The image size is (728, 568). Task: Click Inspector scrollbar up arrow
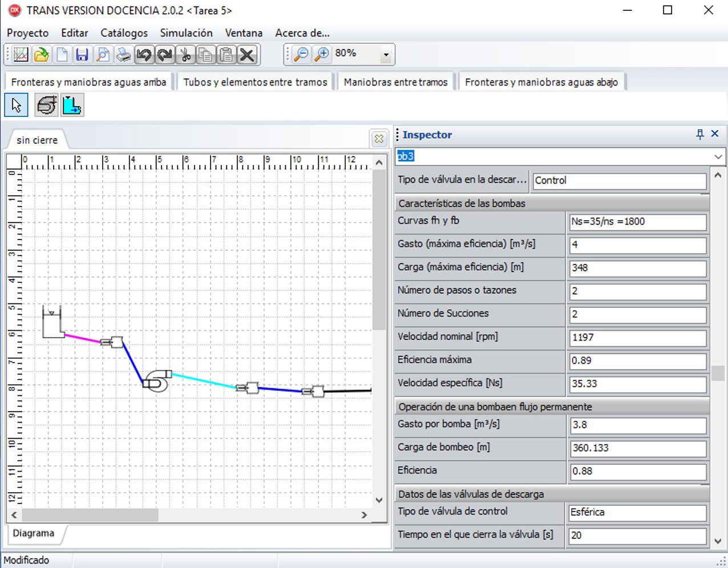718,175
